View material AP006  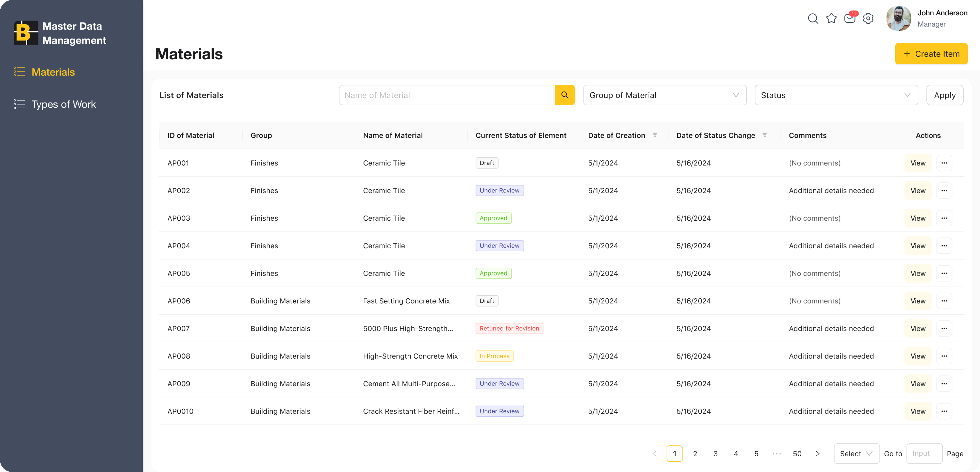coord(918,301)
